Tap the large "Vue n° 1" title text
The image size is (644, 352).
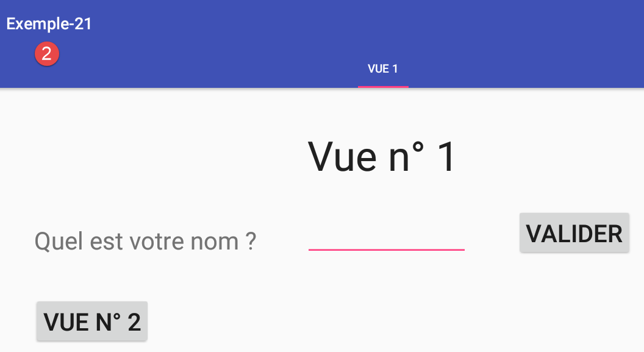point(382,157)
